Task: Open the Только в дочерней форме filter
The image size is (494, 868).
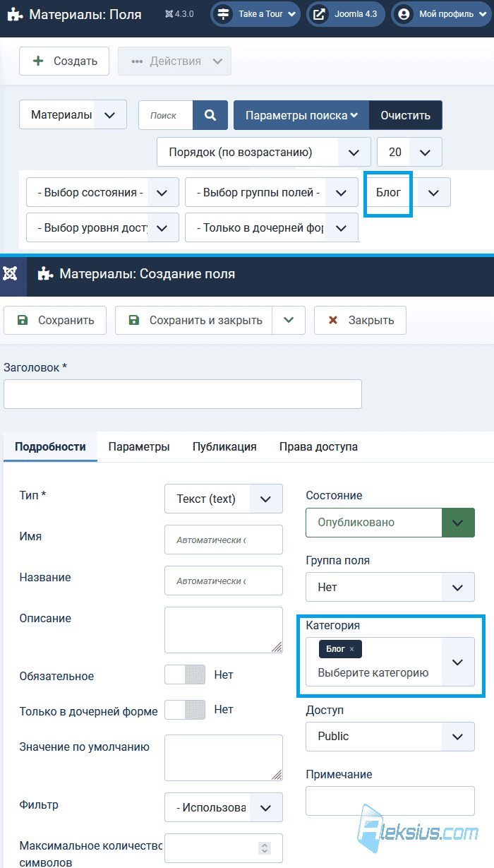Action: tap(272, 227)
